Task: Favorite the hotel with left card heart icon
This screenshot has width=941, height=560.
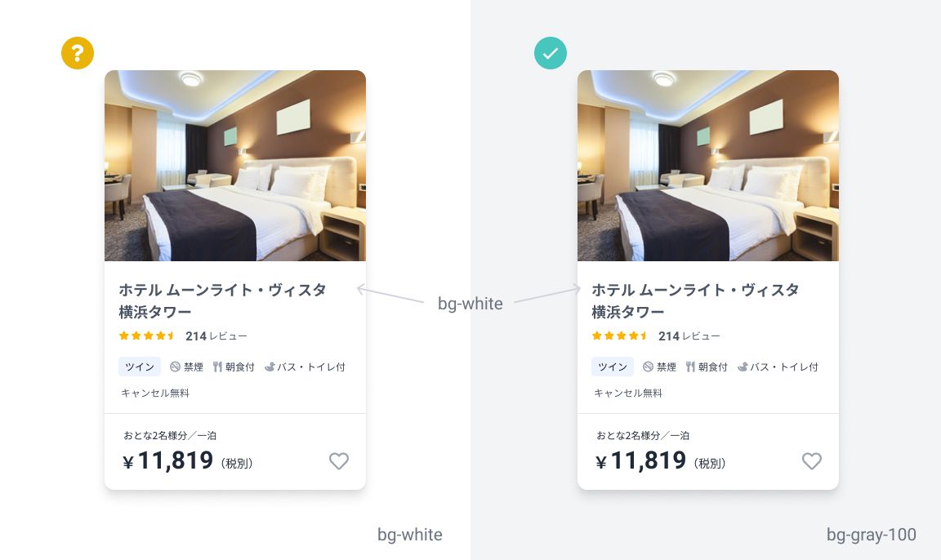Action: pyautogui.click(x=339, y=461)
